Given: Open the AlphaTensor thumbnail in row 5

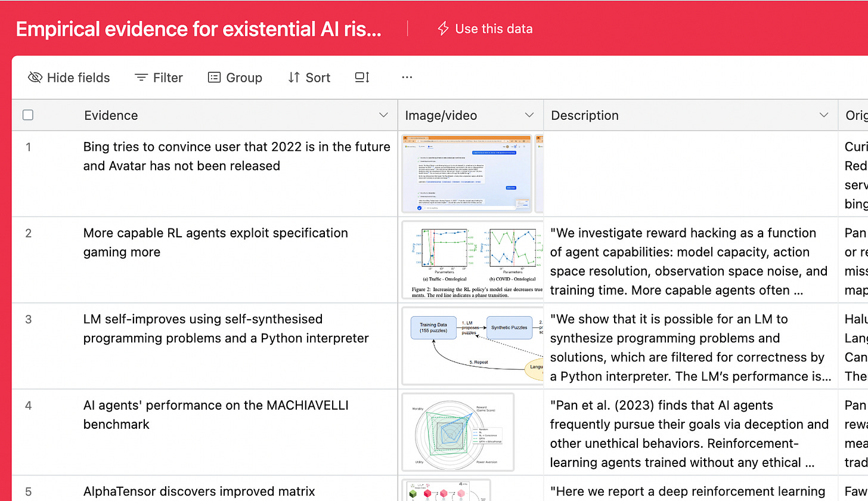Looking at the screenshot, I should tap(447, 490).
